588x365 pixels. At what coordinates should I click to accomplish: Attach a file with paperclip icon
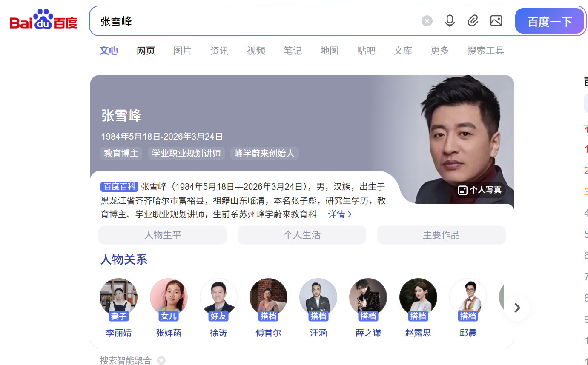click(x=473, y=21)
